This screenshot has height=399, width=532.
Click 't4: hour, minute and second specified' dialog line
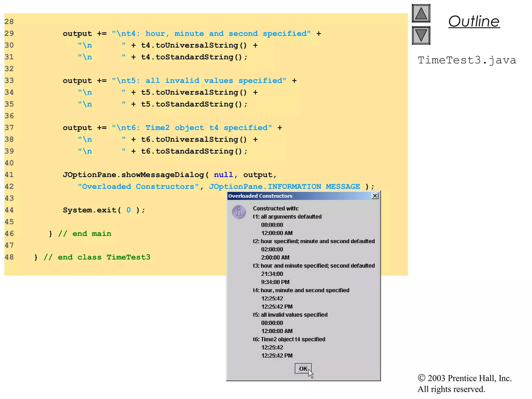(x=301, y=290)
